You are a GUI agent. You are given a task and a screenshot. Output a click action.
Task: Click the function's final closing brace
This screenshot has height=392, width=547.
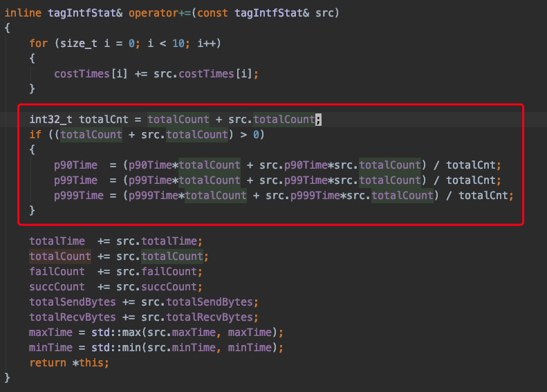click(8, 377)
